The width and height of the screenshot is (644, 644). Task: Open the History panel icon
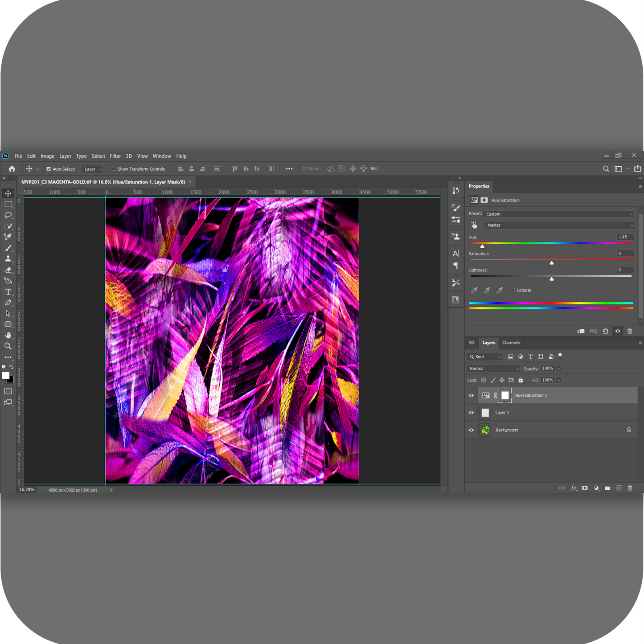click(x=455, y=191)
